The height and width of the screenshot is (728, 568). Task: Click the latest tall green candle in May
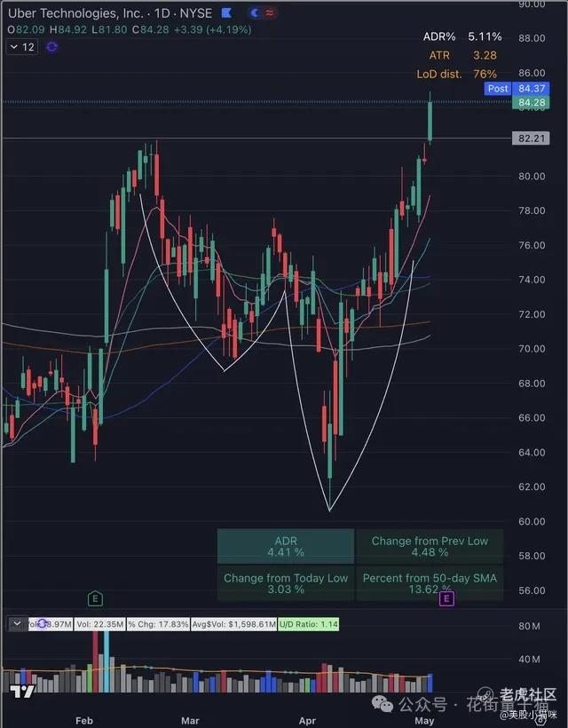(x=430, y=121)
